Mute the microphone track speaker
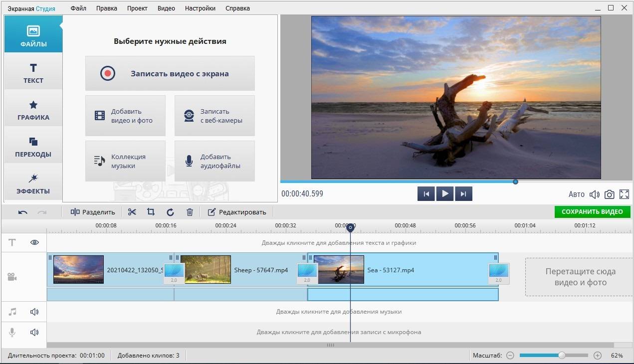Image resolution: width=634 pixels, height=364 pixels. tap(34, 332)
